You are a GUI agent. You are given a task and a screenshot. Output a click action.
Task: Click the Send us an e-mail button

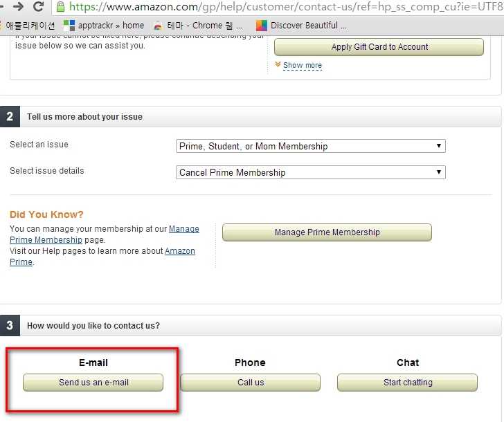93,382
